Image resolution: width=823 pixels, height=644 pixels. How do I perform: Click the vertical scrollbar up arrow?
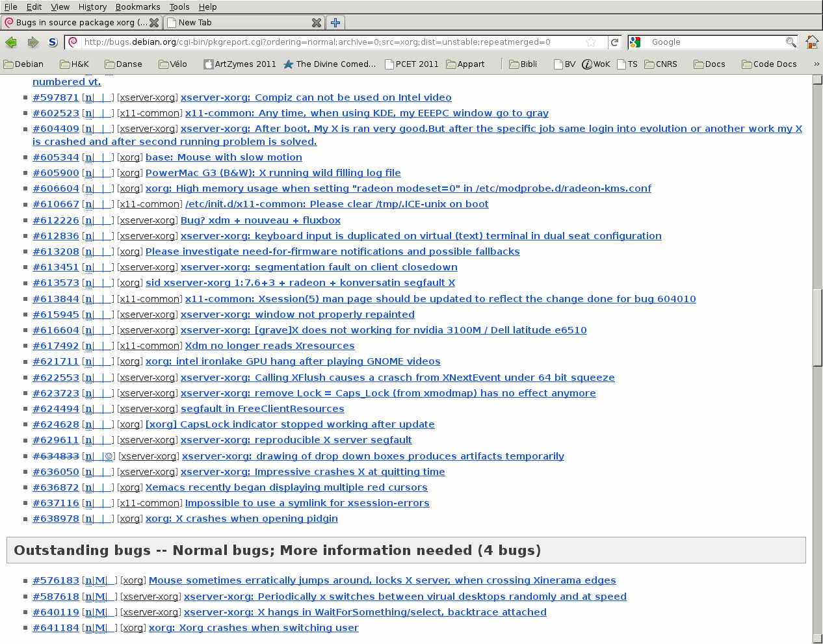pyautogui.click(x=817, y=79)
